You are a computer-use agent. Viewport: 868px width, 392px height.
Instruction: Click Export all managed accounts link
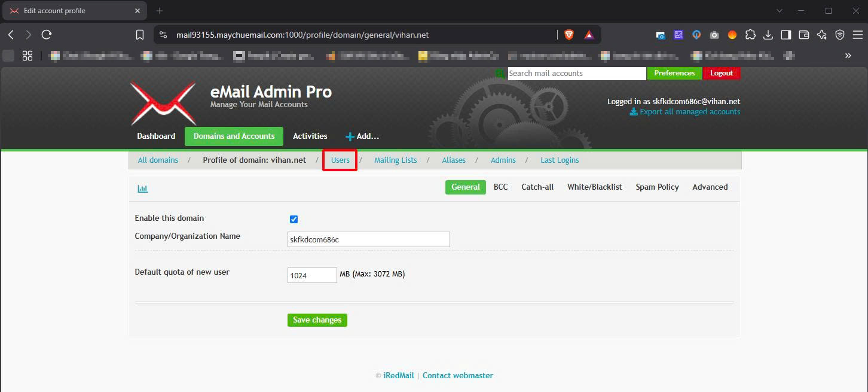(685, 112)
